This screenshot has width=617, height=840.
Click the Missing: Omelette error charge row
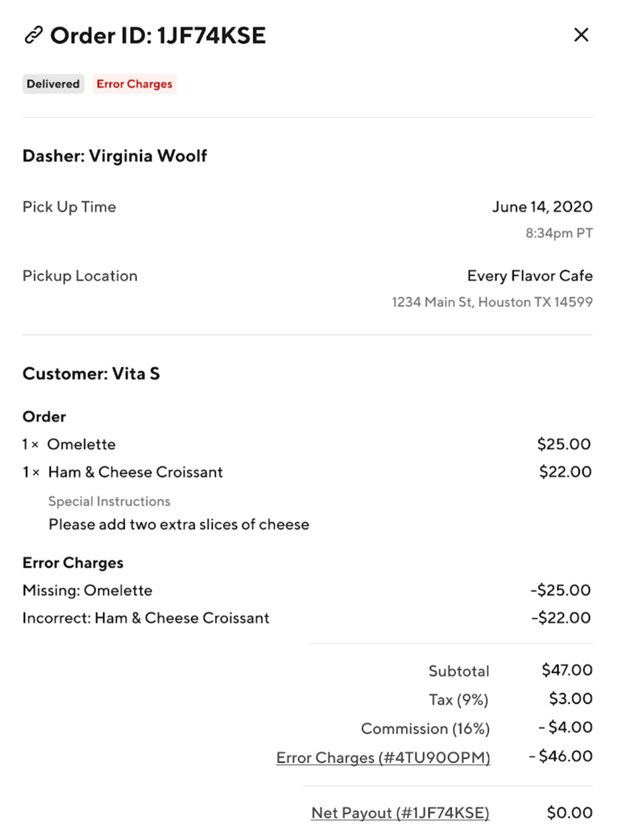88,590
